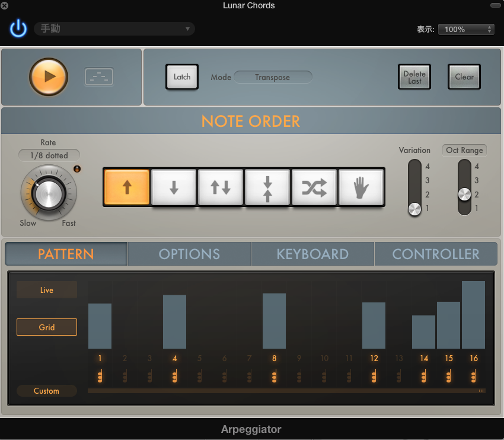Open the 手動 preset dropdown
504x440 pixels.
tap(114, 28)
